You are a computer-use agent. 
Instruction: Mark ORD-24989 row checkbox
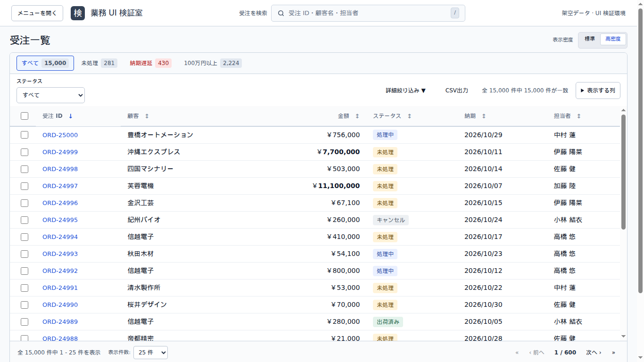coord(25,321)
